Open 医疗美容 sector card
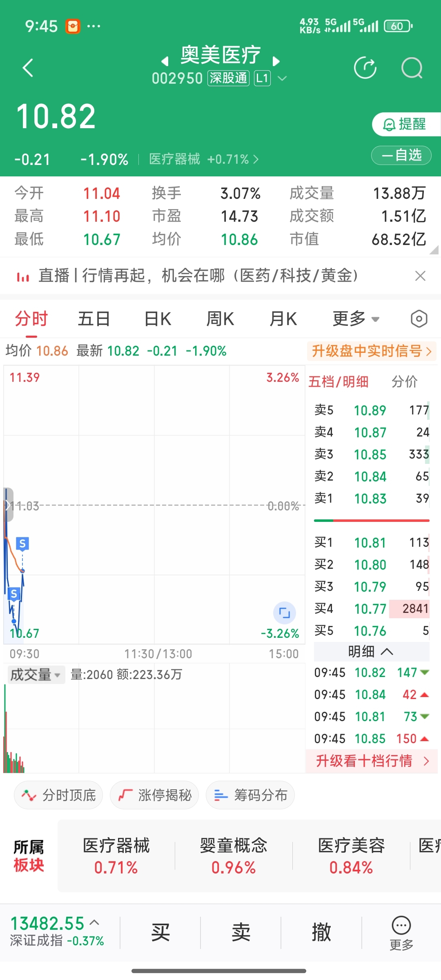Image resolution: width=441 pixels, height=980 pixels. [351, 856]
